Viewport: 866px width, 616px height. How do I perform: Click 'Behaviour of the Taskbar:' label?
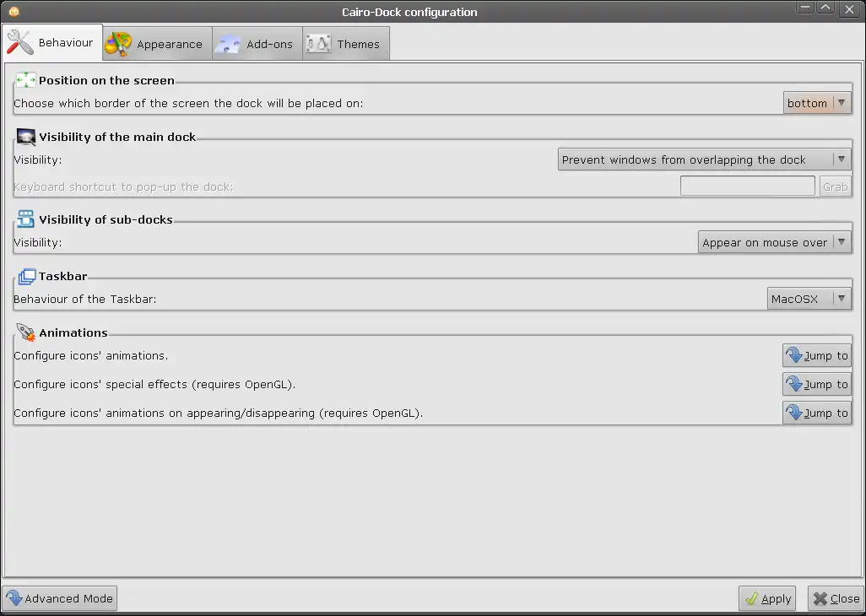tap(85, 300)
